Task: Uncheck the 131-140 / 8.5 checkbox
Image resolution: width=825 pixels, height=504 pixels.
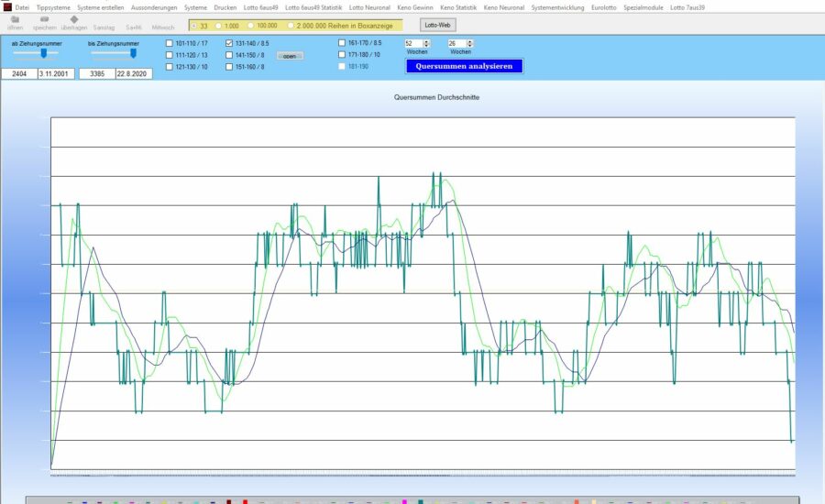Action: coord(229,43)
